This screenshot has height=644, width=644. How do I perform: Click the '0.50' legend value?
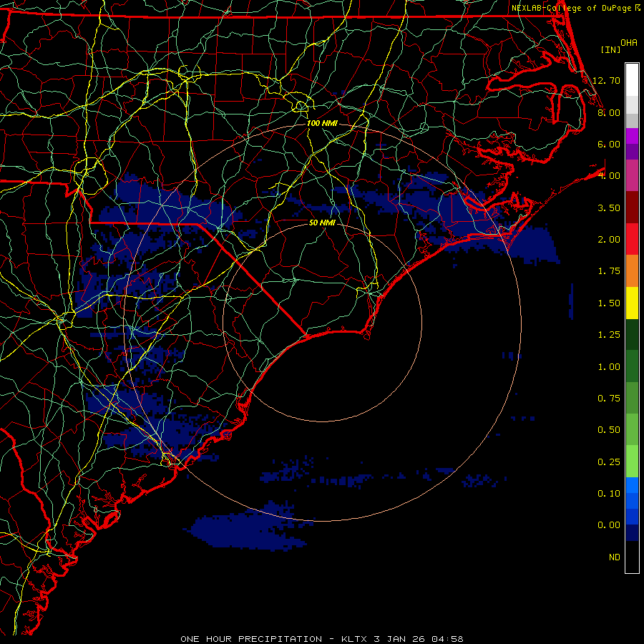pos(609,430)
